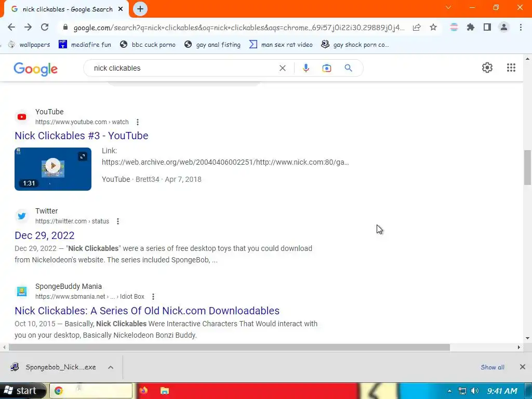Open more options for the YouTube result

click(137, 122)
